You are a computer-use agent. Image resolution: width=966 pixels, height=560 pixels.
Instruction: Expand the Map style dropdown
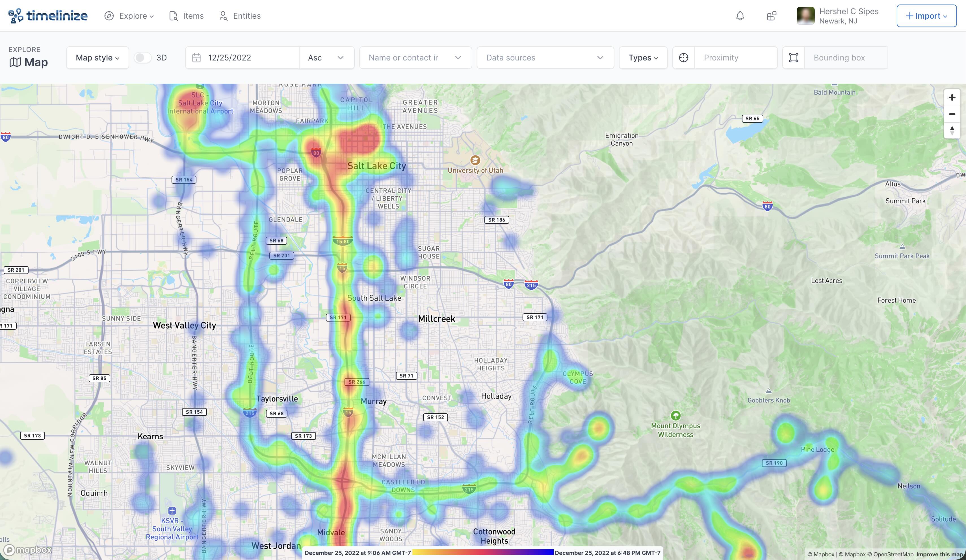point(98,58)
